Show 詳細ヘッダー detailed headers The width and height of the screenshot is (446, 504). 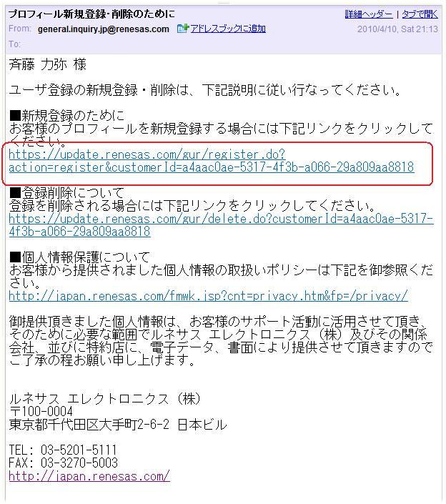point(369,14)
